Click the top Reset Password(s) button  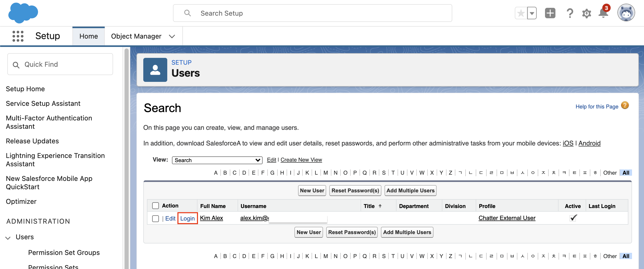355,191
